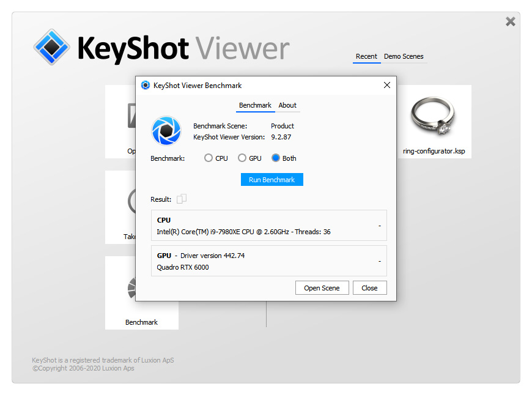Viewport: 532px width, 395px height.
Task: Close the KeyShot Viewer welcome window
Action: (x=510, y=22)
